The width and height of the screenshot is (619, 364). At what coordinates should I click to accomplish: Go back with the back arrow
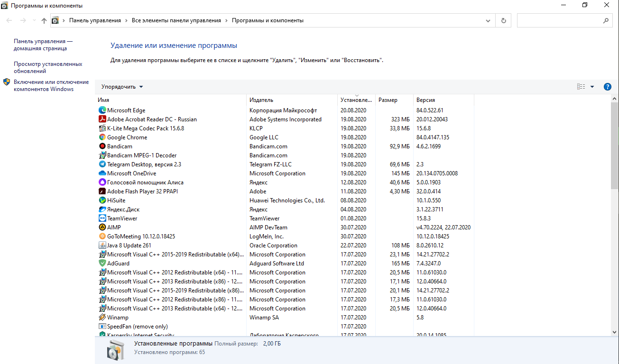pyautogui.click(x=9, y=21)
